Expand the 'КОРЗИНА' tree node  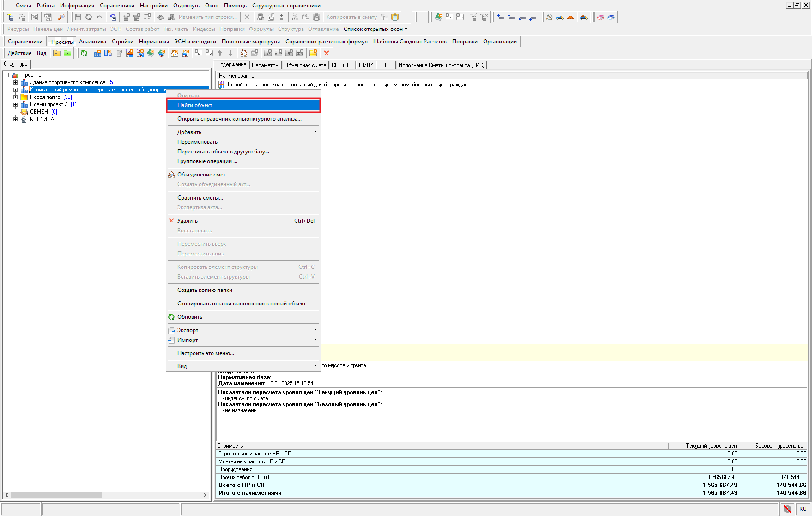coord(15,119)
